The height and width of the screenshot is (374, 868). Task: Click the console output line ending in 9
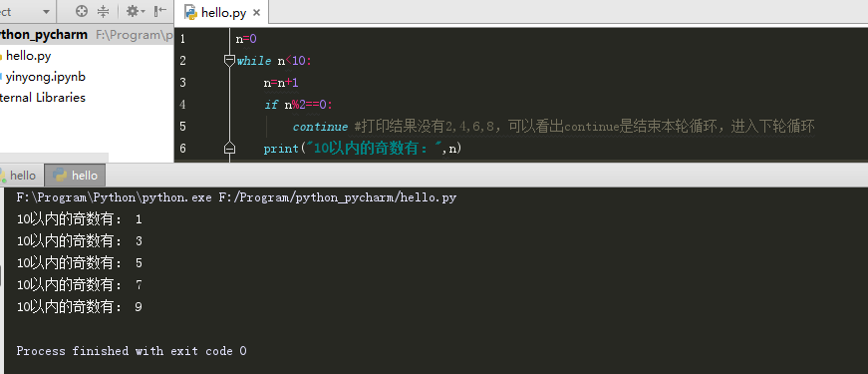[79, 306]
